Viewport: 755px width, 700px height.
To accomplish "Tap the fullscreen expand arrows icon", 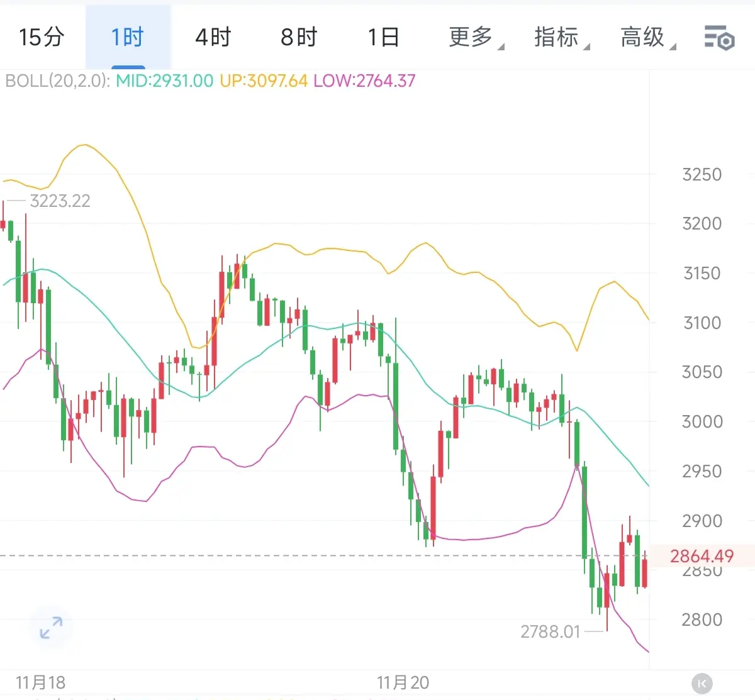I will [x=51, y=627].
